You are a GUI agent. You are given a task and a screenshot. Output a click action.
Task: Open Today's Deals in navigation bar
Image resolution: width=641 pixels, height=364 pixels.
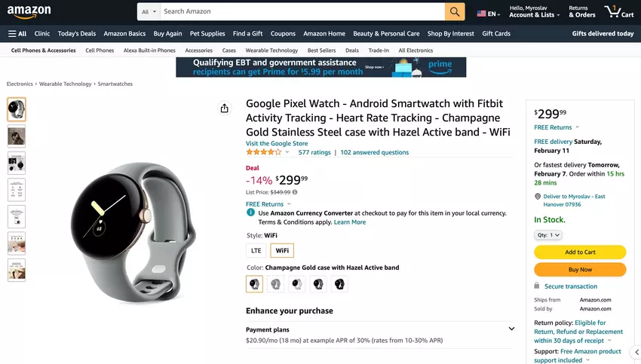(x=77, y=34)
